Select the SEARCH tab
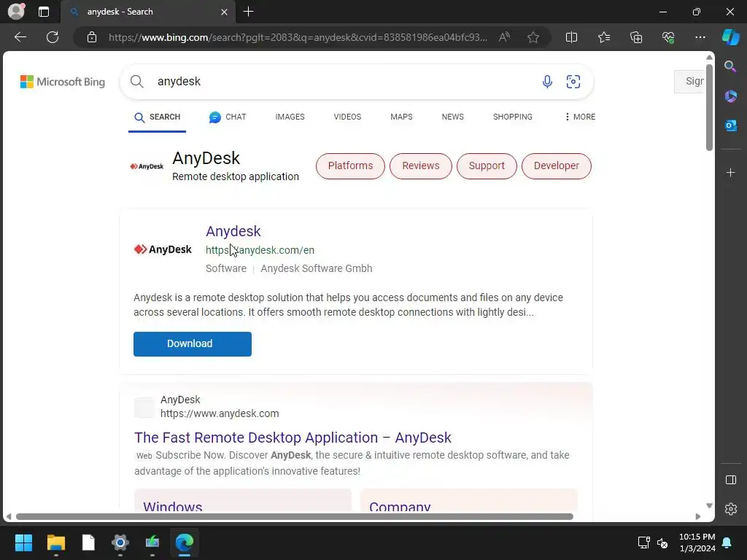This screenshot has width=747, height=560. [x=158, y=117]
